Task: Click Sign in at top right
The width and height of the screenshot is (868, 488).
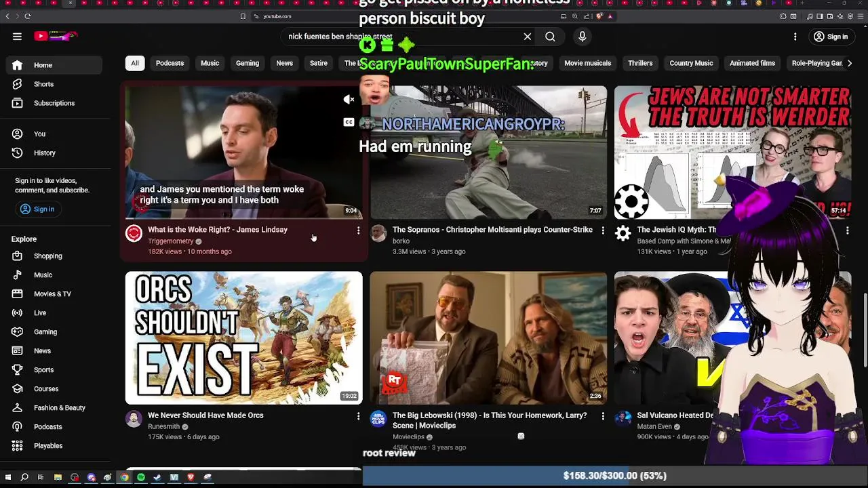Action: (831, 37)
